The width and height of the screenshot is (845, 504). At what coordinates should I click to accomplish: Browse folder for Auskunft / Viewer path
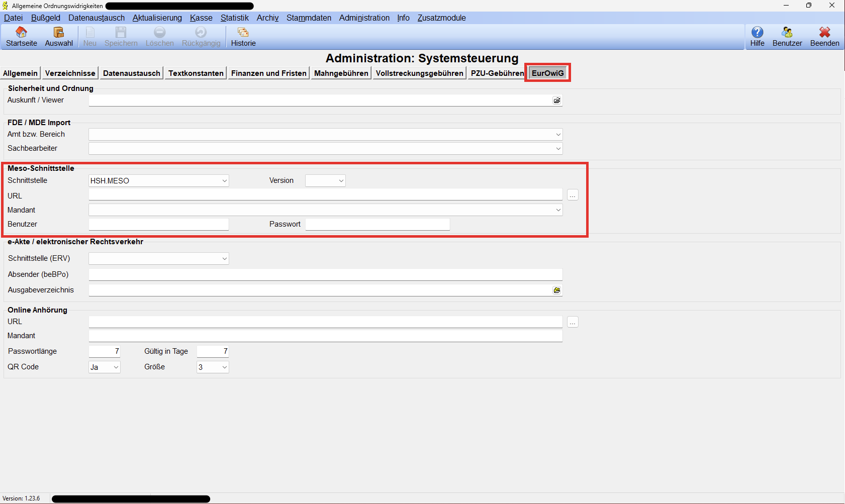(x=557, y=100)
